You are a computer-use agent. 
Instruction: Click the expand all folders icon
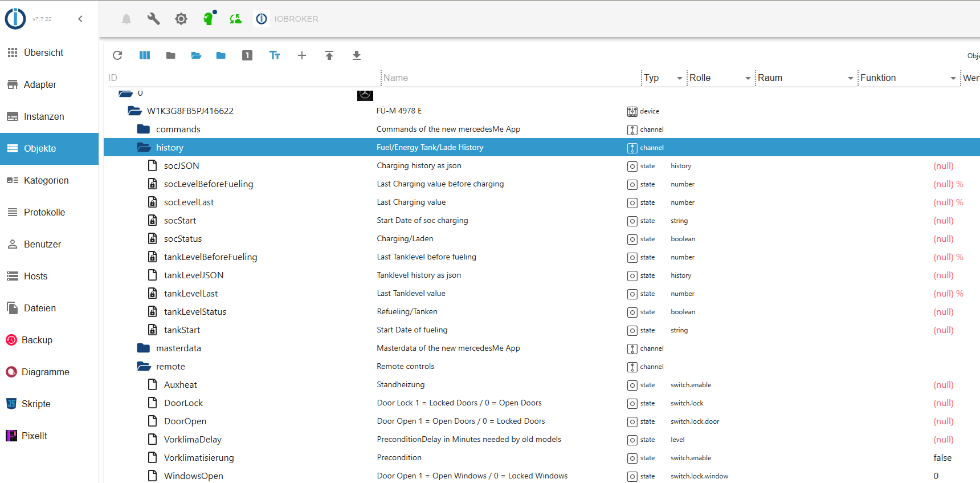click(196, 55)
